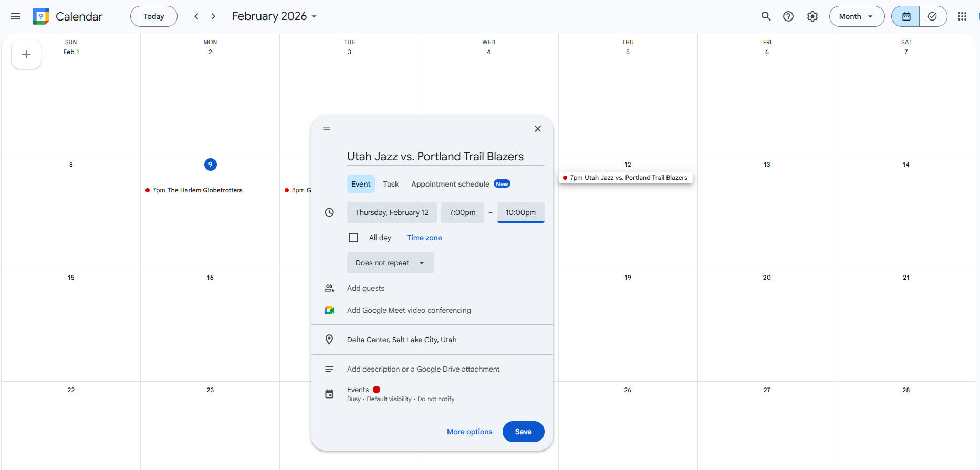This screenshot has height=470, width=980.
Task: Change the 10:00pm end time
Action: click(521, 212)
